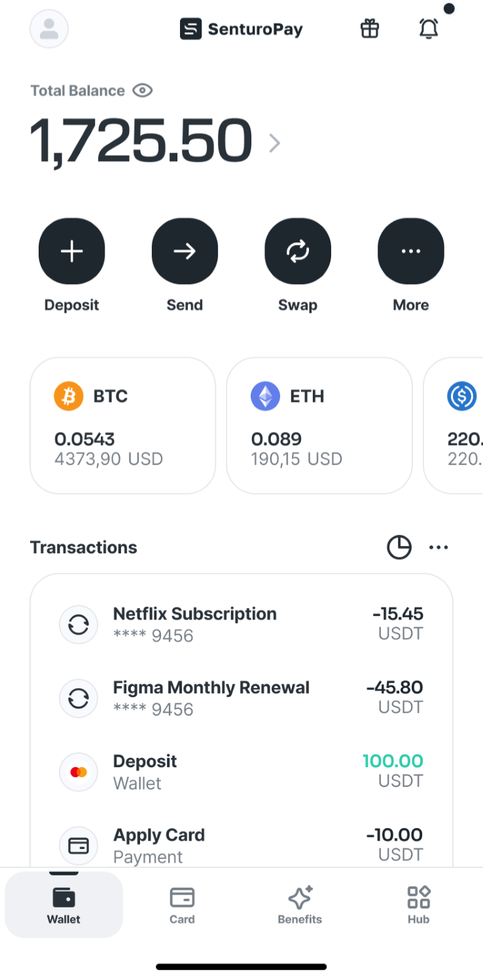Tap the Deposit plus icon
This screenshot has height=980, width=483.
71,251
